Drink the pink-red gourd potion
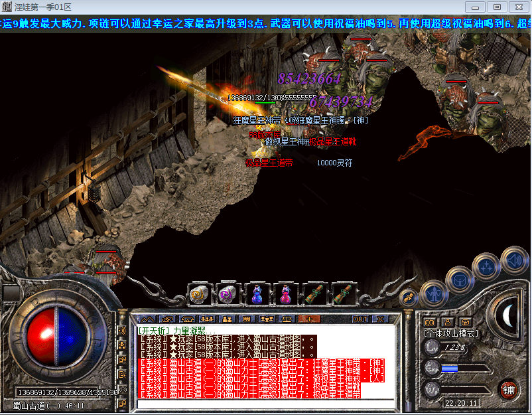Image resolution: width=532 pixels, height=415 pixels. click(285, 294)
